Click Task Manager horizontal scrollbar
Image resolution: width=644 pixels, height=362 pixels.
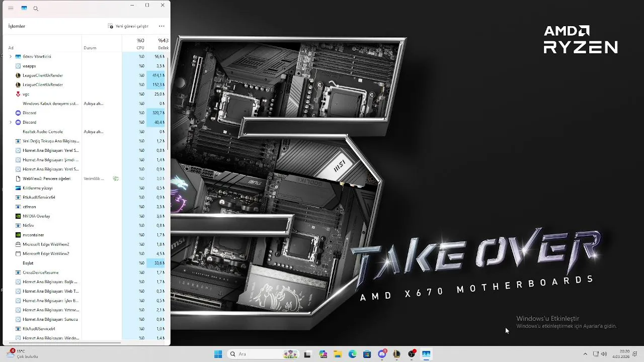pyautogui.click(x=64, y=343)
